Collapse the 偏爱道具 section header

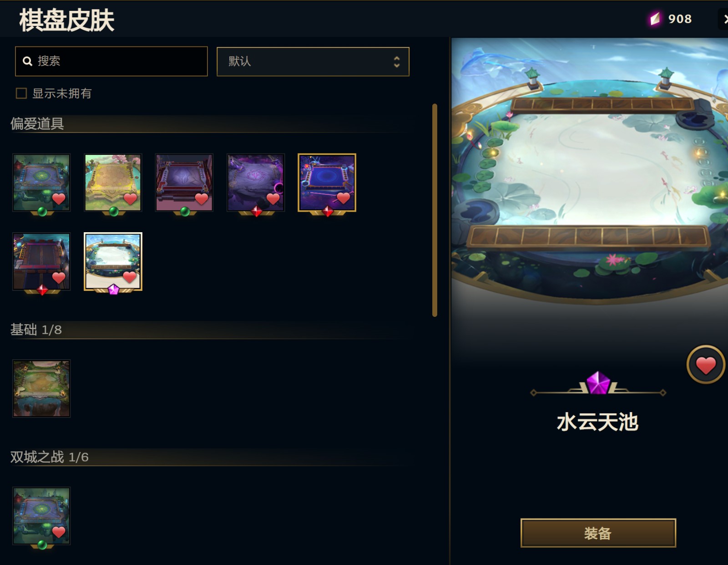(37, 124)
